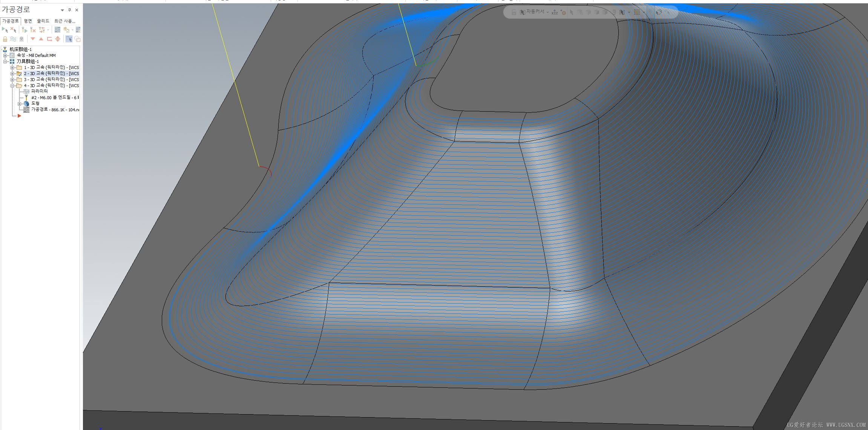Open 파라미터 of operation 4
This screenshot has width=868, height=430.
click(39, 91)
